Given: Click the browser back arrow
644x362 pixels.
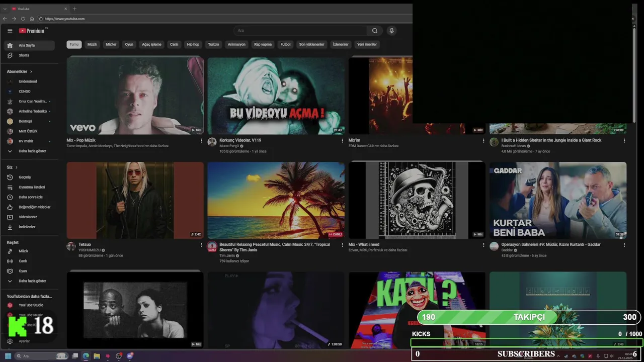Looking at the screenshot, I should click(x=5, y=19).
